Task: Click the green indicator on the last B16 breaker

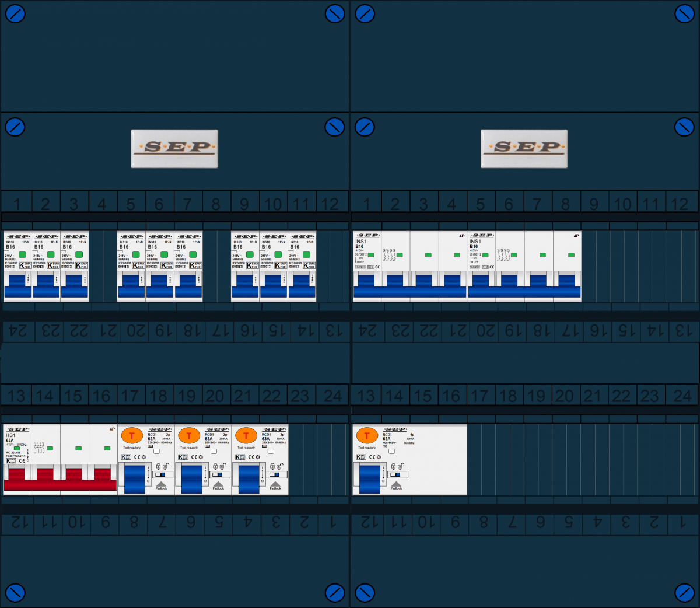Action: pos(306,254)
